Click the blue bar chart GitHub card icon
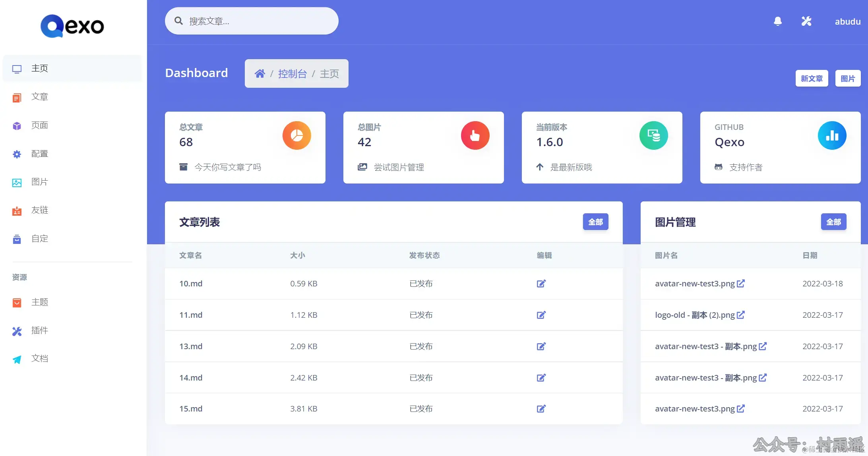 (x=831, y=135)
